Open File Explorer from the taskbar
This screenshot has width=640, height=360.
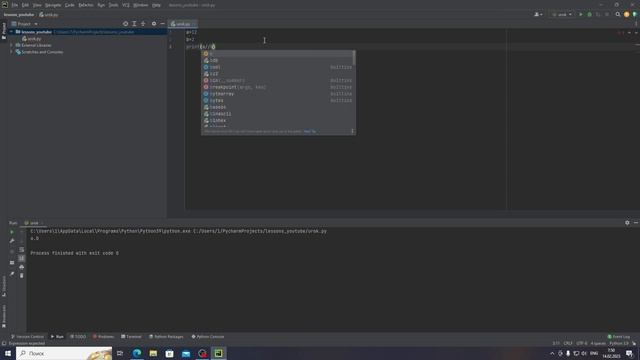click(153, 353)
